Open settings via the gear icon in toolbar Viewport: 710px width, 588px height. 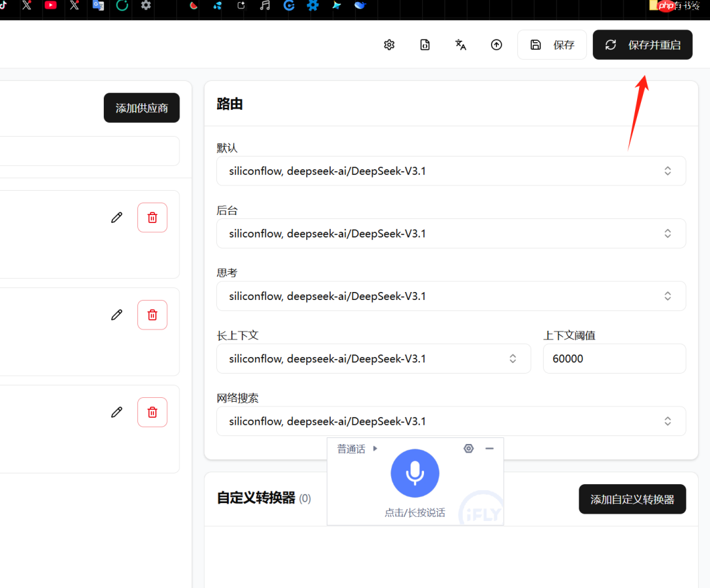coord(389,44)
